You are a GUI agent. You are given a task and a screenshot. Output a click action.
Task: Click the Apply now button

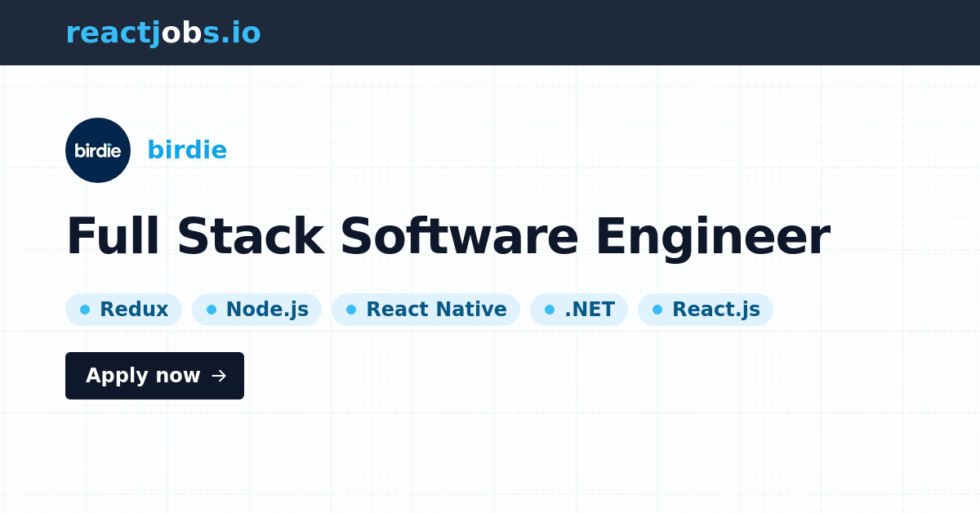click(x=154, y=376)
